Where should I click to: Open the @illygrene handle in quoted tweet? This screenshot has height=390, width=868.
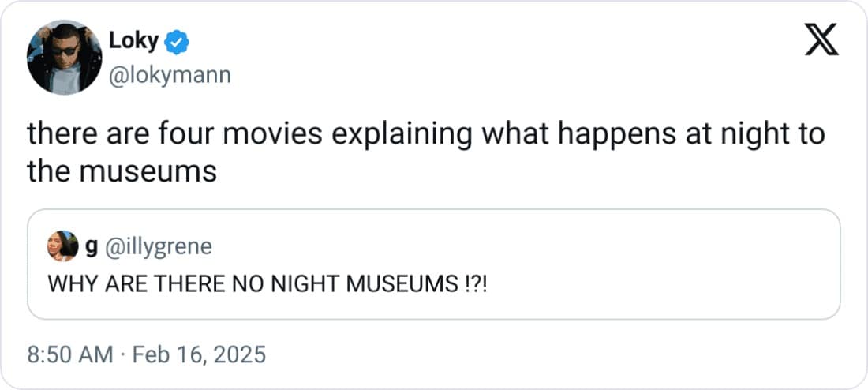158,247
